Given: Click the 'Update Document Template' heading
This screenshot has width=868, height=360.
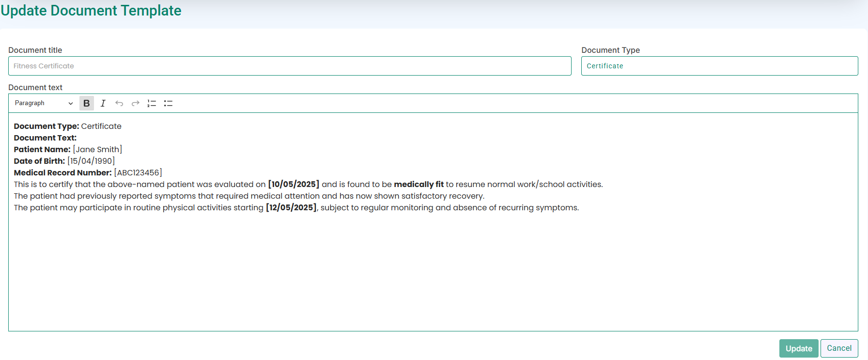Looking at the screenshot, I should 91,11.
